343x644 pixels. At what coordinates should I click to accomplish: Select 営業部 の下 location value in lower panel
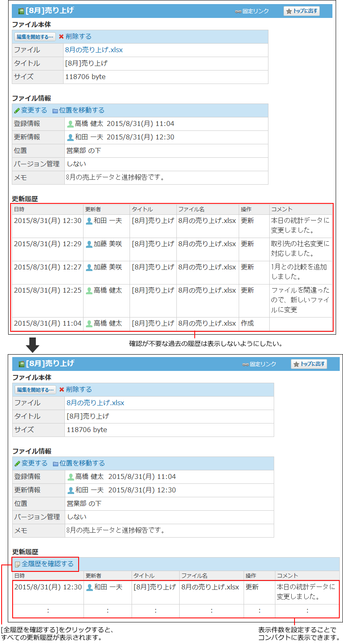[x=84, y=503]
